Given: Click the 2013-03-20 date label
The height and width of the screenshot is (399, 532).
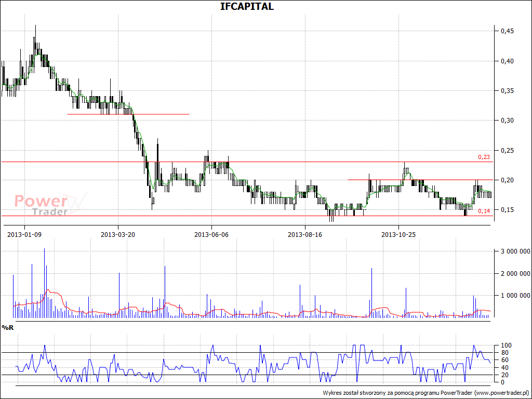Looking at the screenshot, I should pos(118,234).
